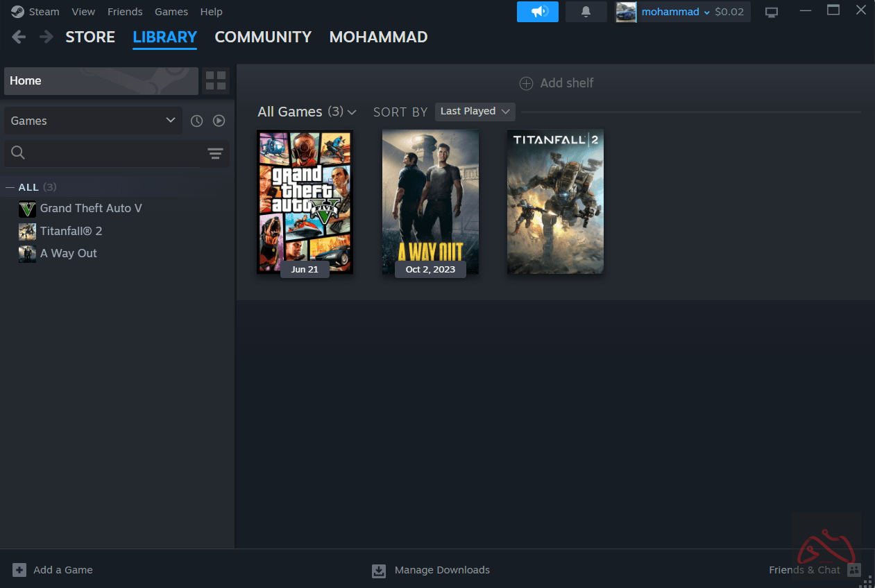Screen dimensions: 875x588
Task: Open the Last Played sort dropdown
Action: 475,111
